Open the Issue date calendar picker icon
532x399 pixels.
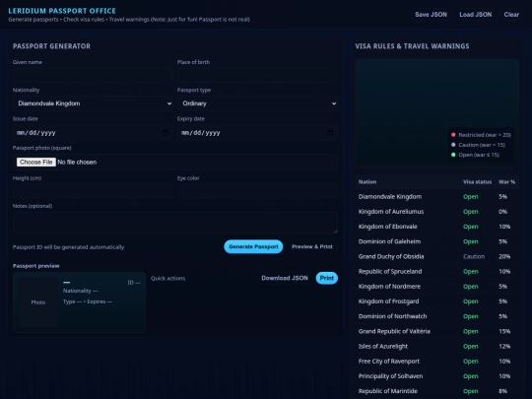pos(166,132)
